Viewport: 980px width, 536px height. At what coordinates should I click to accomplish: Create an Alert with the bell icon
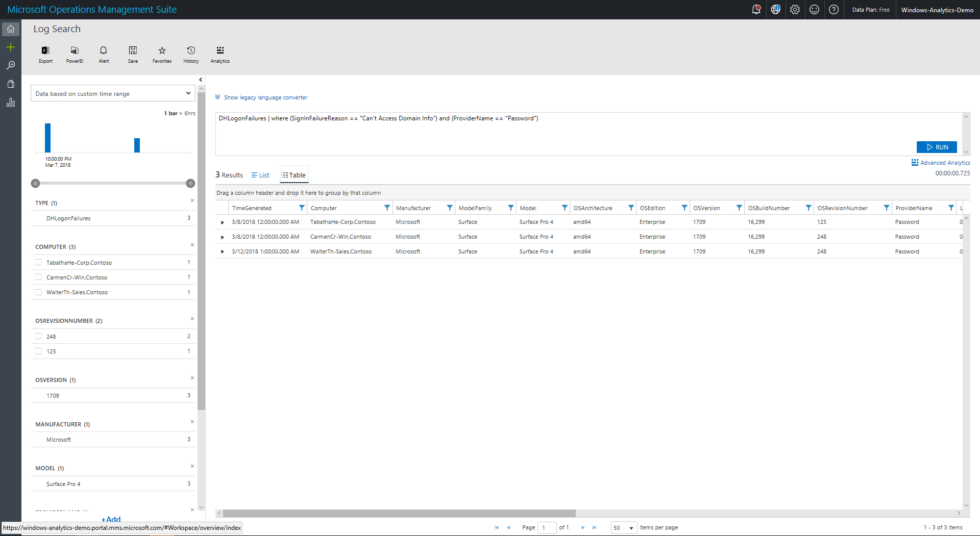[104, 54]
